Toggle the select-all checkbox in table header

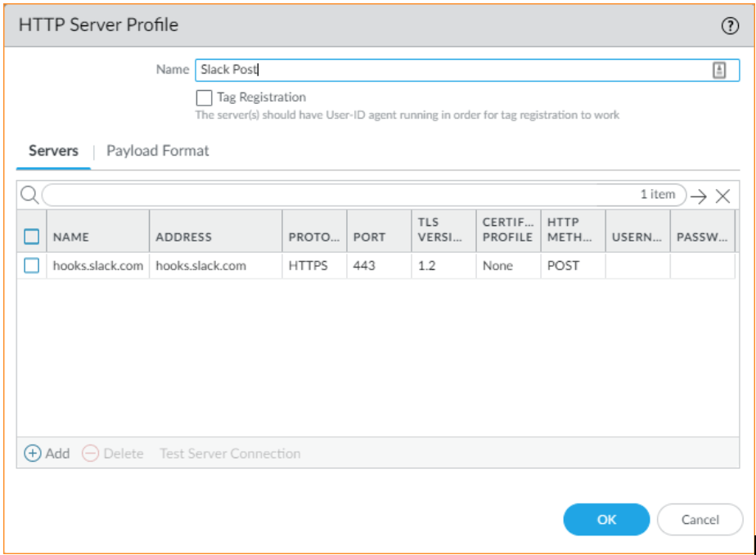(x=32, y=237)
